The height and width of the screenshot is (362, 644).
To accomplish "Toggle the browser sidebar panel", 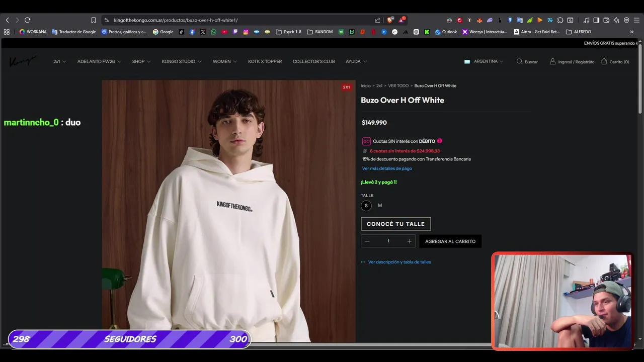I will [596, 20].
